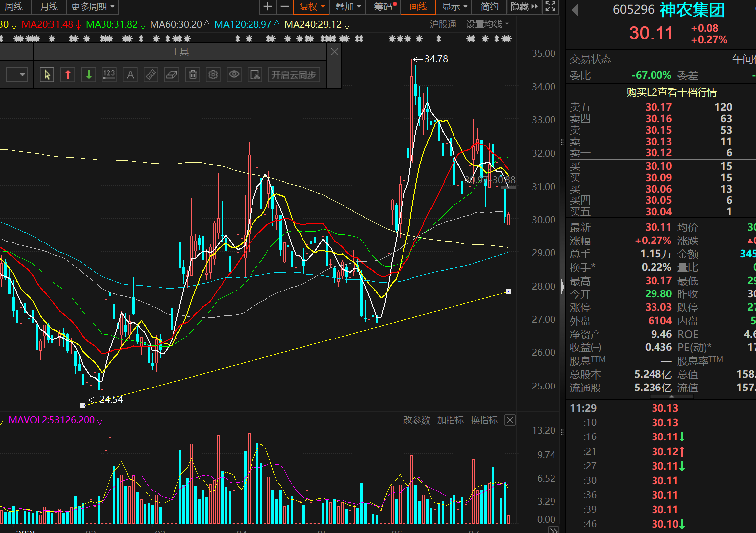
Task: Open the 复权 adjustment dropdown
Action: [312, 6]
